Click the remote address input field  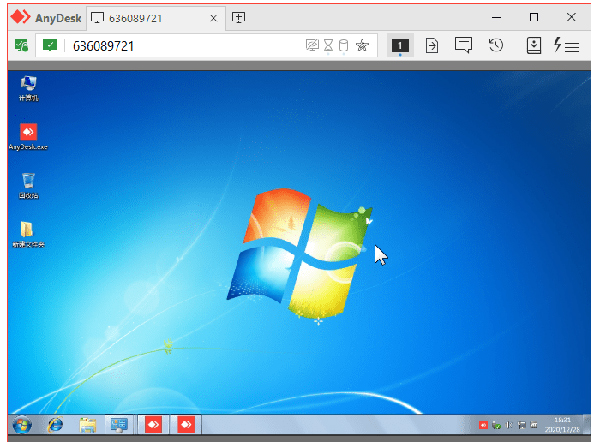click(180, 45)
